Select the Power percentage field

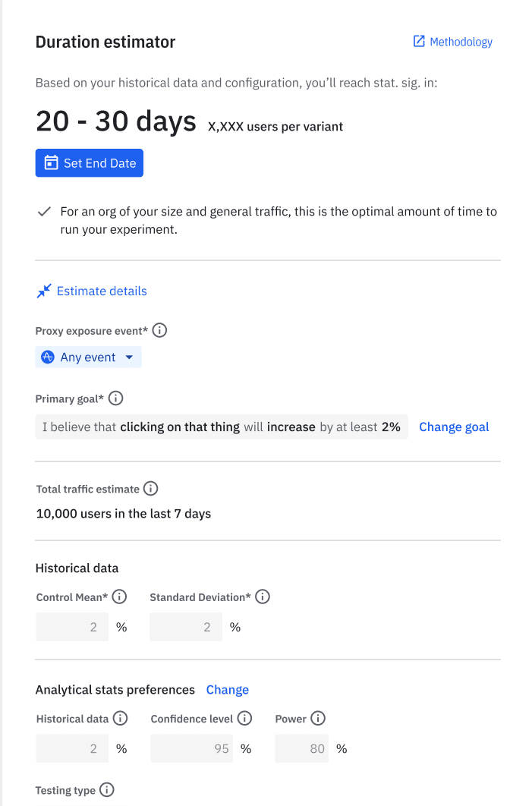(300, 748)
